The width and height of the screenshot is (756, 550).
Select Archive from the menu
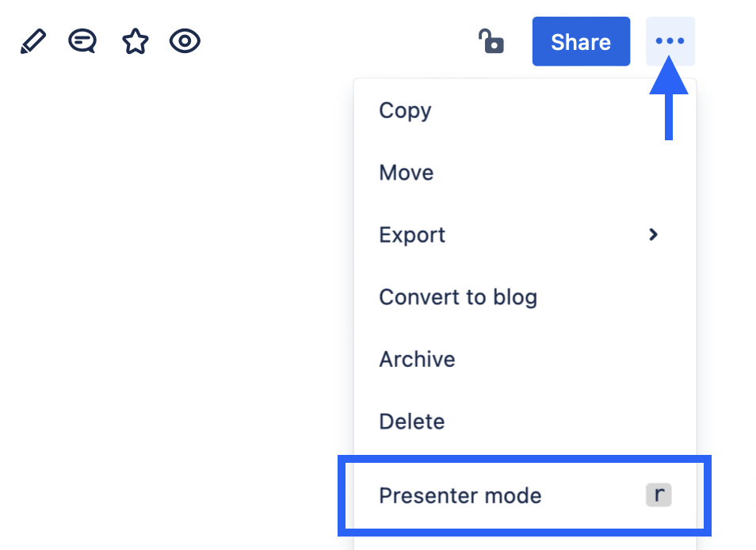coord(417,359)
